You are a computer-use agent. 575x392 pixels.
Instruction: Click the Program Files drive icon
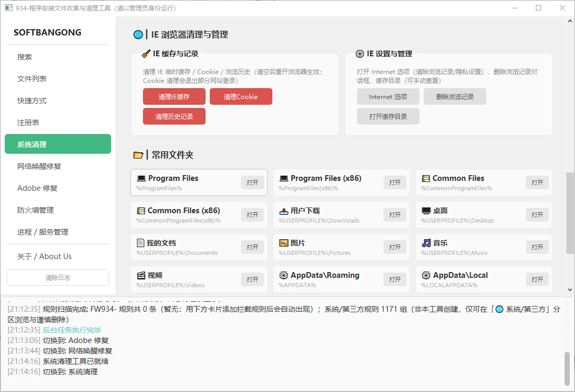click(x=141, y=178)
